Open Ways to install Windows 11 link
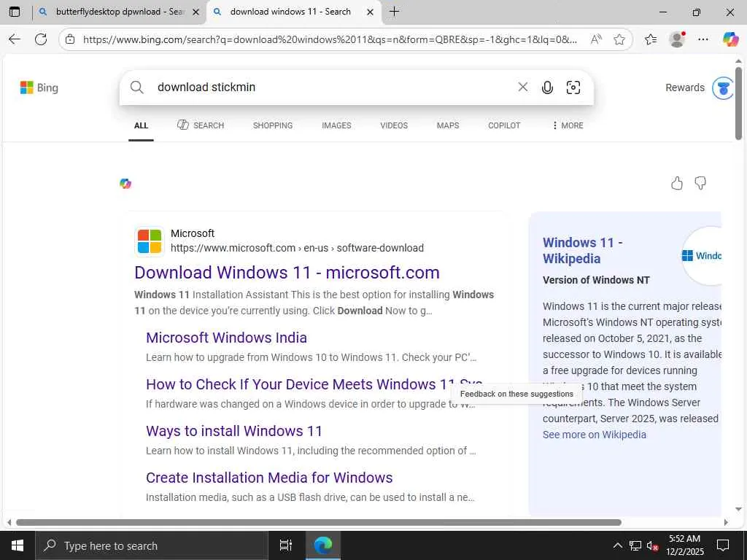 click(x=234, y=431)
